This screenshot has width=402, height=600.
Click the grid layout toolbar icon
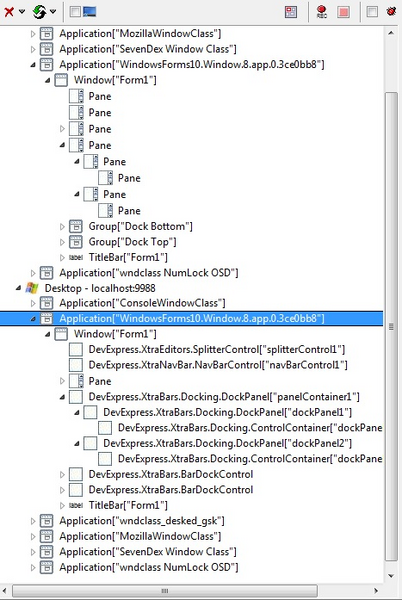coord(291,12)
